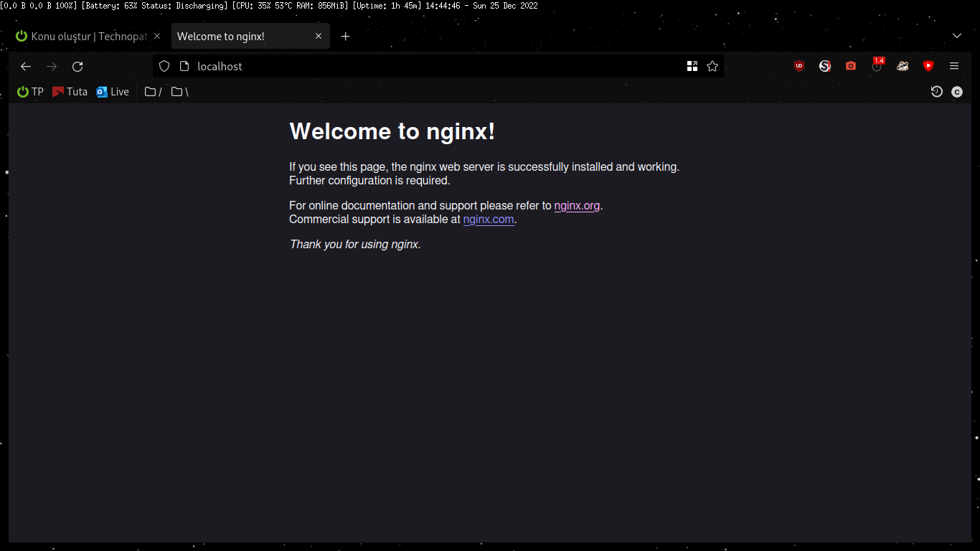980x551 pixels.
Task: Open the '/' bookmarks folder
Action: (x=153, y=92)
